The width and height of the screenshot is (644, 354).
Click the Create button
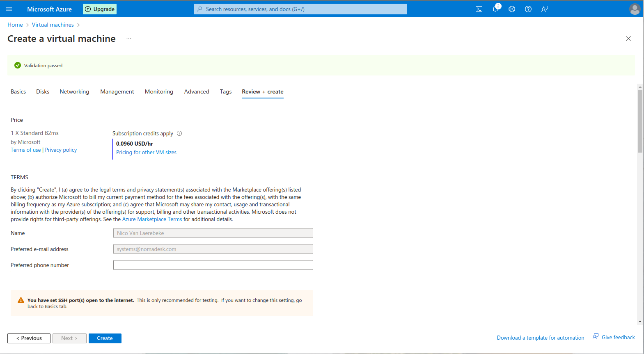coord(105,338)
